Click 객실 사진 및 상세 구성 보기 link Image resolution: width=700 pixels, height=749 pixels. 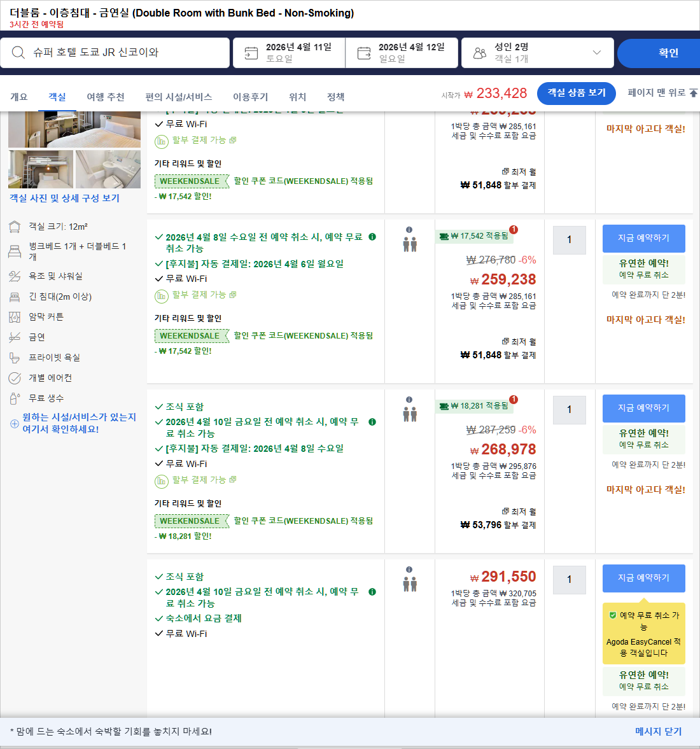coord(64,199)
